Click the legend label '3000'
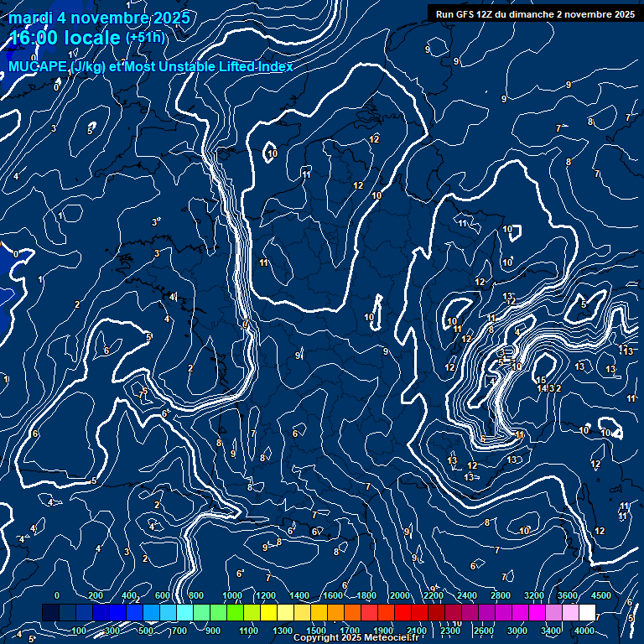644x644 pixels. [x=517, y=631]
